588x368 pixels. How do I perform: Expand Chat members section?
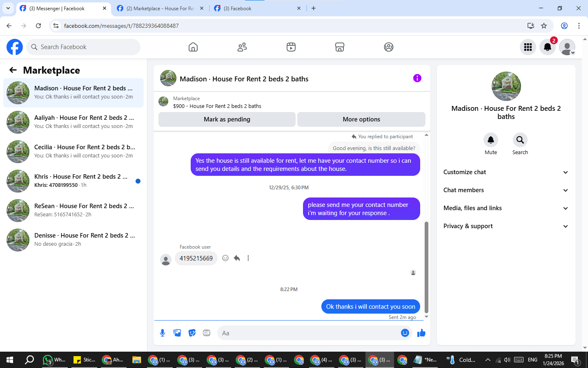click(506, 190)
